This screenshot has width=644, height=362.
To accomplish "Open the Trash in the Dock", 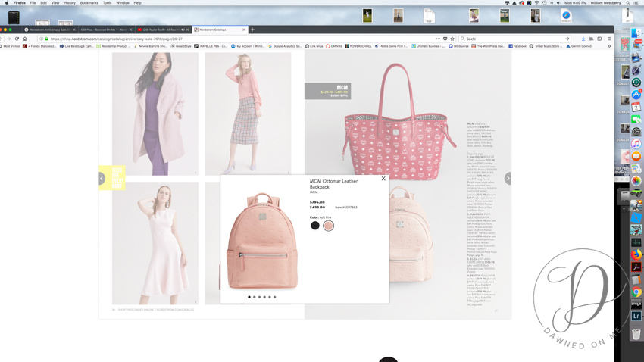I will [x=636, y=333].
